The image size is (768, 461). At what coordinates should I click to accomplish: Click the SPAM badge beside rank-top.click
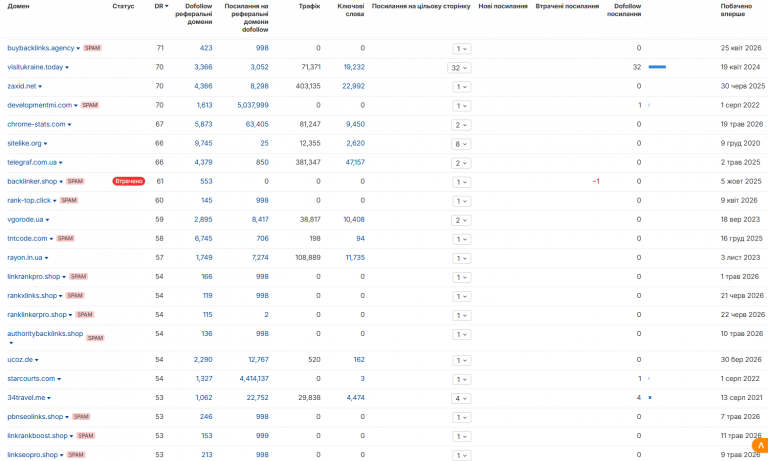(x=69, y=200)
